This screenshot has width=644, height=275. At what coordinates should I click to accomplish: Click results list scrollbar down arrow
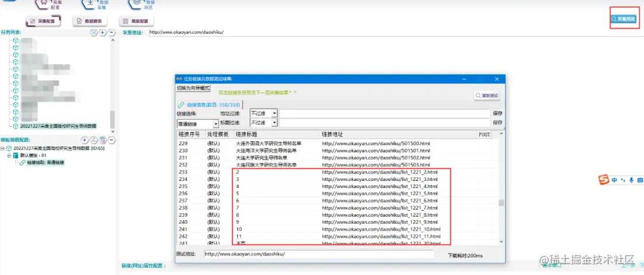501,242
